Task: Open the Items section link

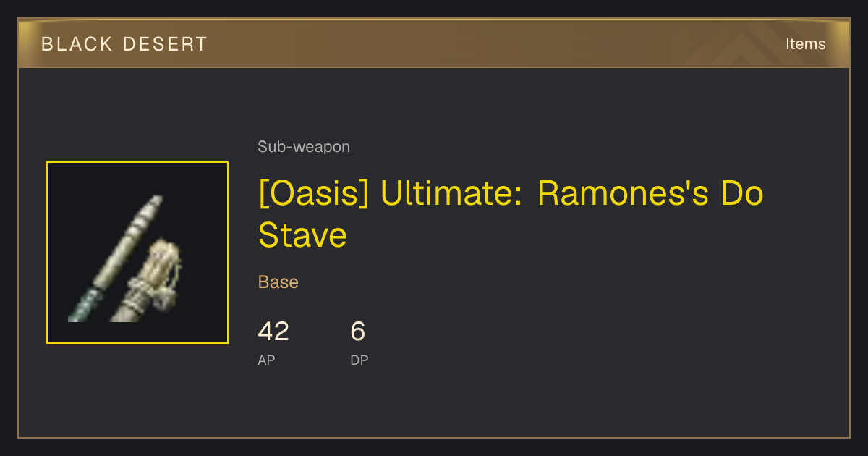Action: click(x=805, y=44)
